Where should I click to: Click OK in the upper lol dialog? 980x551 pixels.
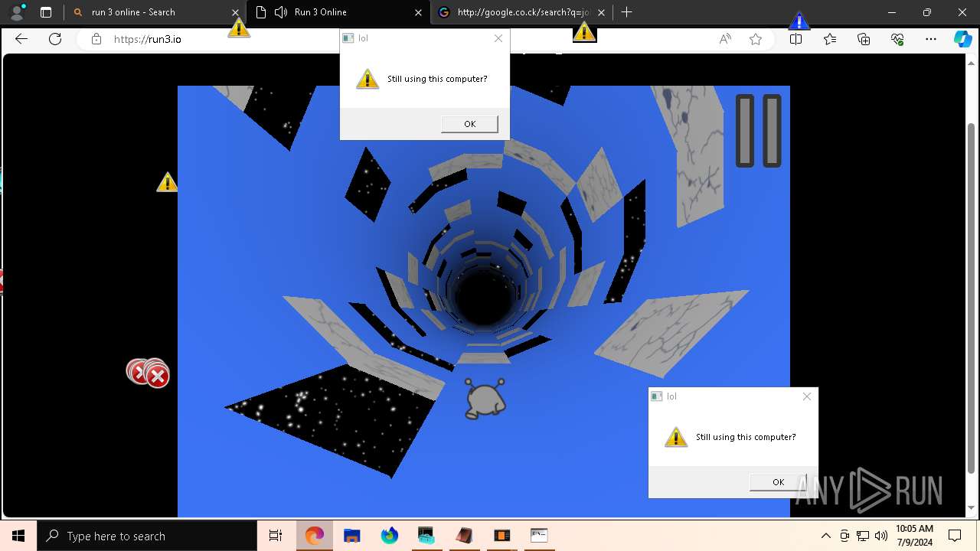click(x=469, y=124)
